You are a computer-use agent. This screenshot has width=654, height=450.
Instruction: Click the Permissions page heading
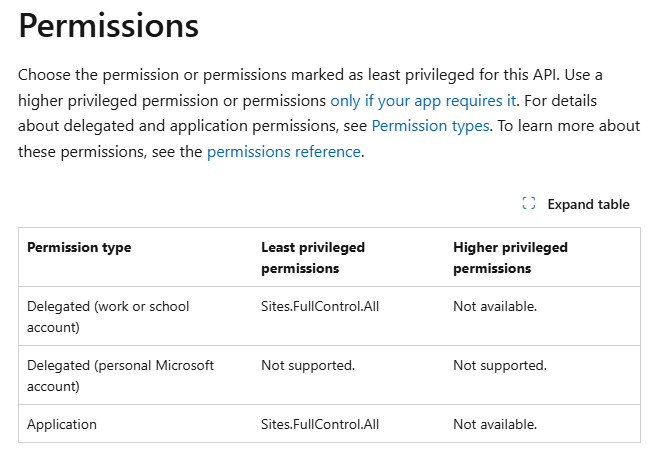[x=108, y=27]
